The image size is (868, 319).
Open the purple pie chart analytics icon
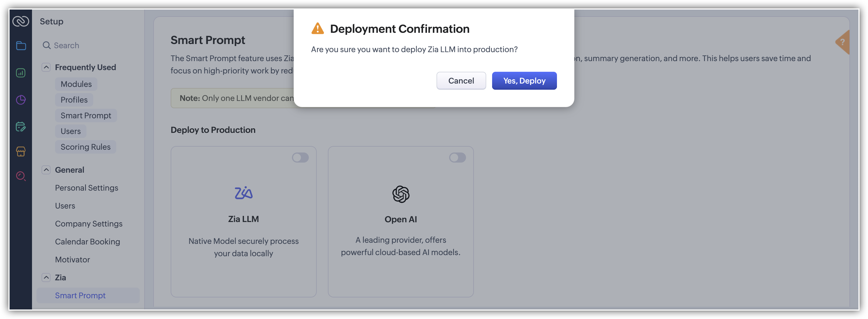pyautogui.click(x=21, y=100)
